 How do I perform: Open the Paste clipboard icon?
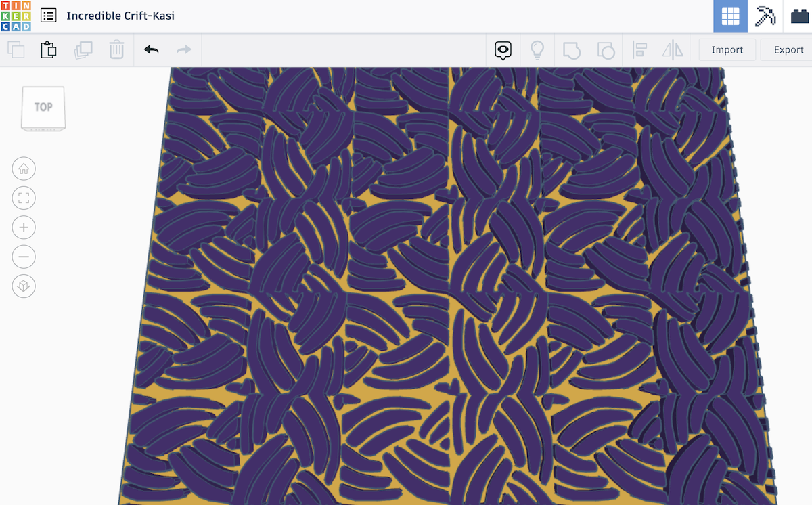point(48,49)
